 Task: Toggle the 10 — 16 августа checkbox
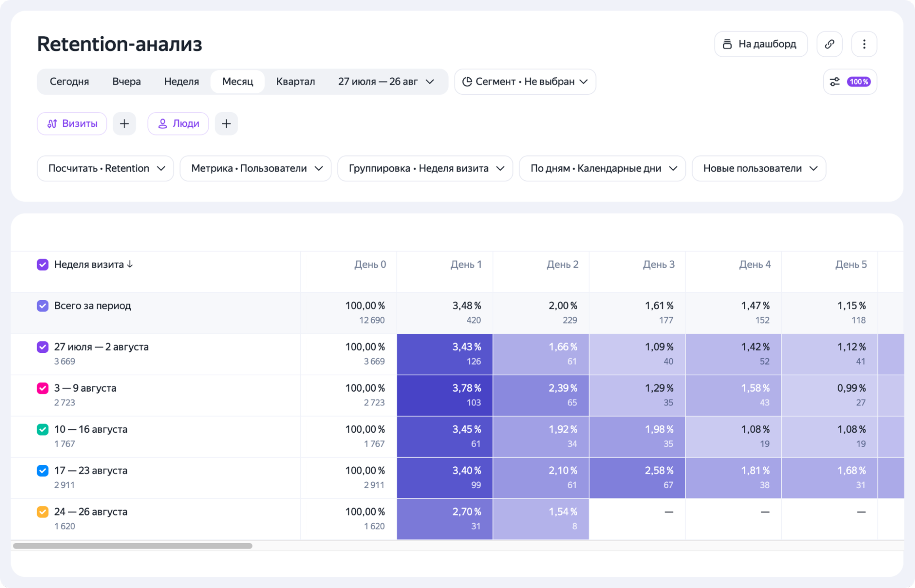pyautogui.click(x=43, y=429)
